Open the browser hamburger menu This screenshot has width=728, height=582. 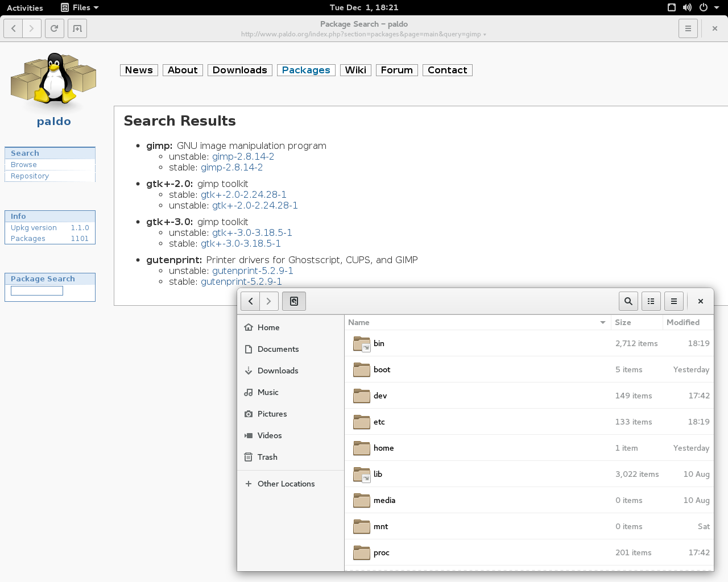pyautogui.click(x=688, y=28)
